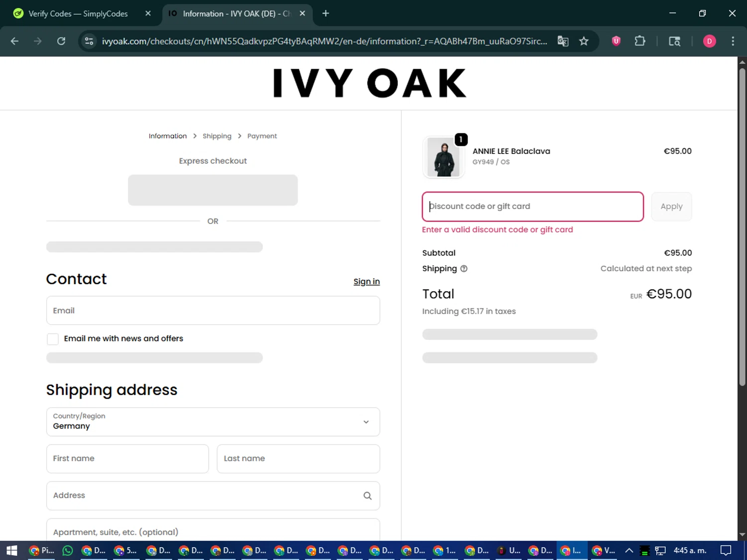
Task: Focus the Discount code or gift card field
Action: [x=533, y=207]
